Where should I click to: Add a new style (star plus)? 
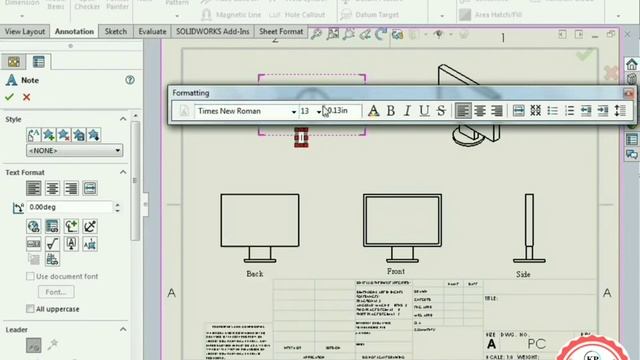(x=49, y=135)
